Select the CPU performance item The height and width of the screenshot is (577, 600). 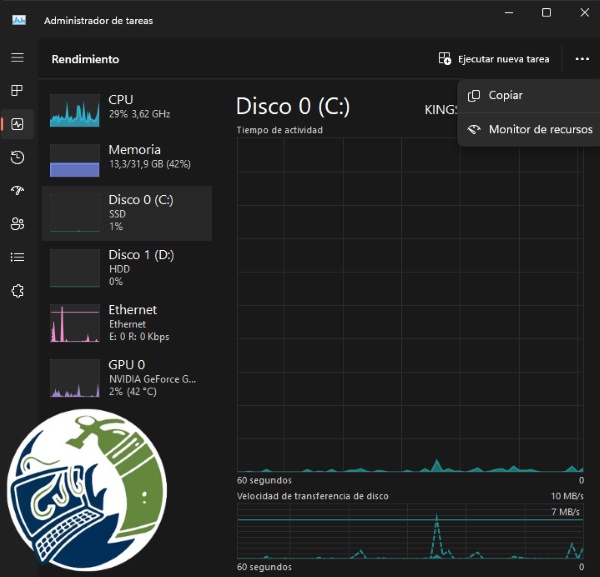click(x=127, y=109)
